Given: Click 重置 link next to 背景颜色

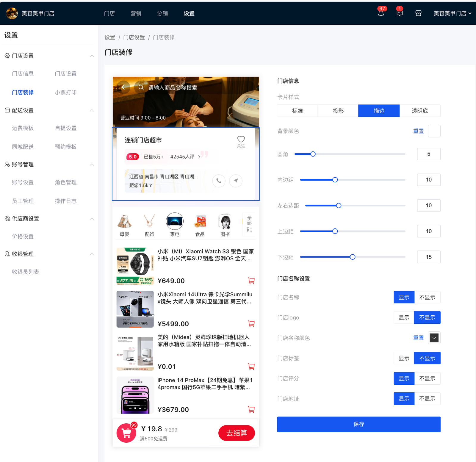Looking at the screenshot, I should 418,131.
